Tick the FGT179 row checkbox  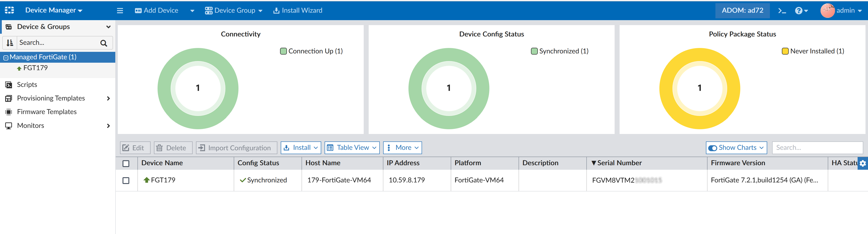126,180
